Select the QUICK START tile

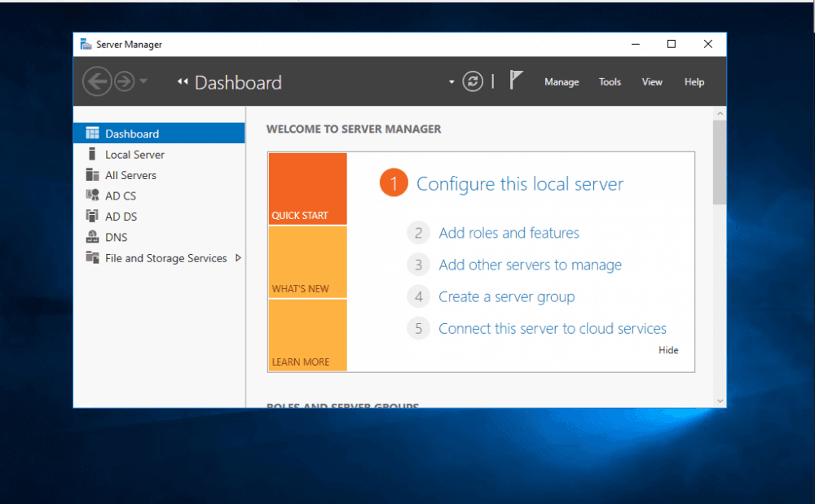tap(307, 188)
